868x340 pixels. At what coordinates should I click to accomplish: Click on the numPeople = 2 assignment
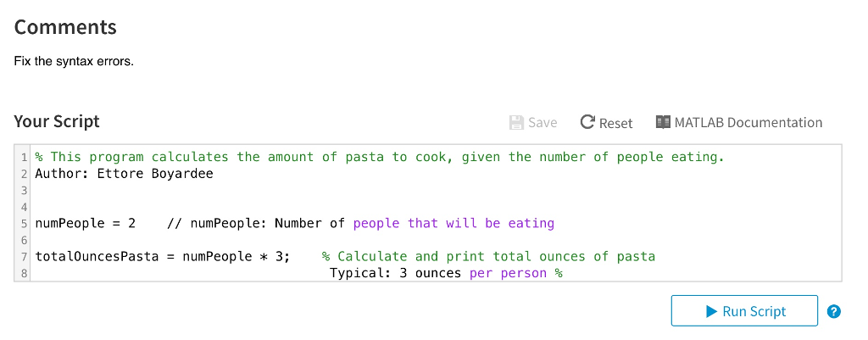[86, 224]
